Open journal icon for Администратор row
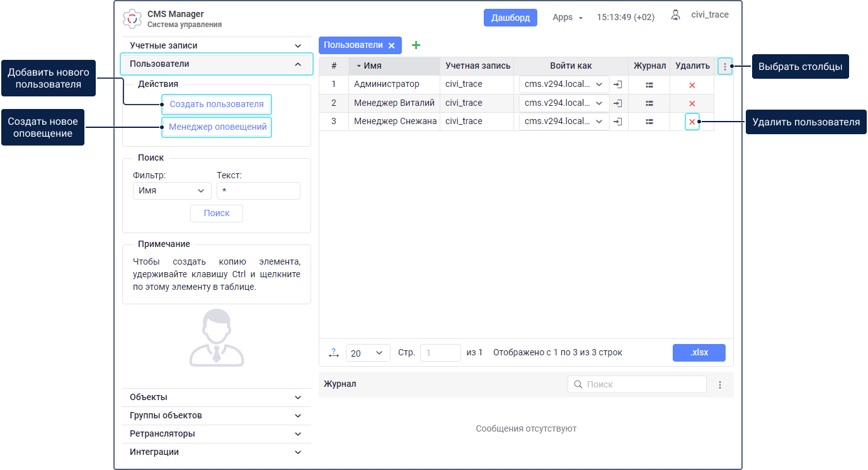This screenshot has width=868, height=470. click(x=649, y=85)
